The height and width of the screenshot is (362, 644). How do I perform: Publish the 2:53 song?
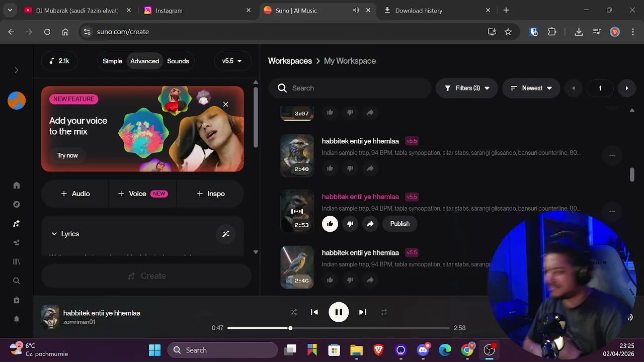click(x=400, y=224)
